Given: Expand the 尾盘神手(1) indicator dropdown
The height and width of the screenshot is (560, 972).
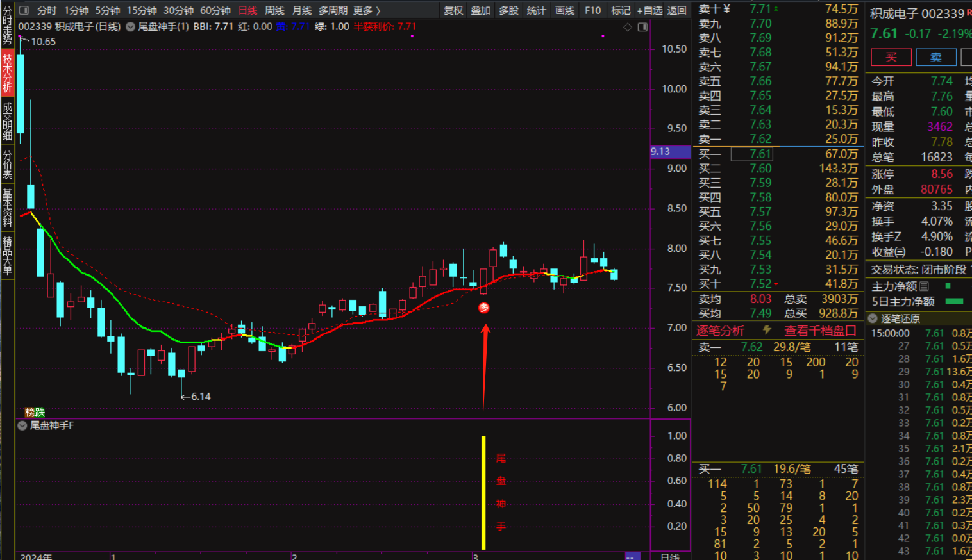Looking at the screenshot, I should (x=131, y=27).
